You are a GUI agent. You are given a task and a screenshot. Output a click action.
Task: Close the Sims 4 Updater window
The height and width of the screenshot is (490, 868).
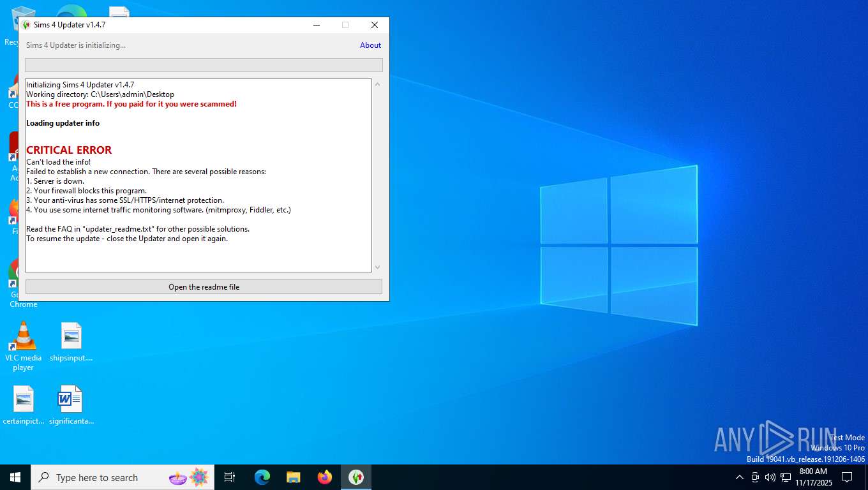tap(375, 25)
